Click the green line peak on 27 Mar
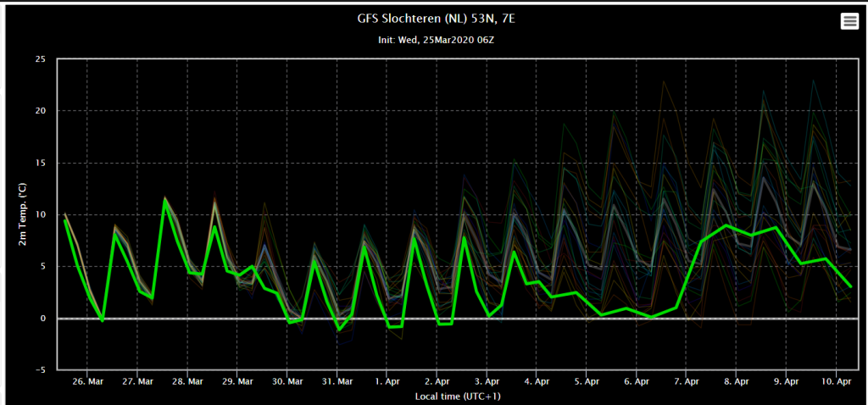The height and width of the screenshot is (405, 868). [164, 199]
